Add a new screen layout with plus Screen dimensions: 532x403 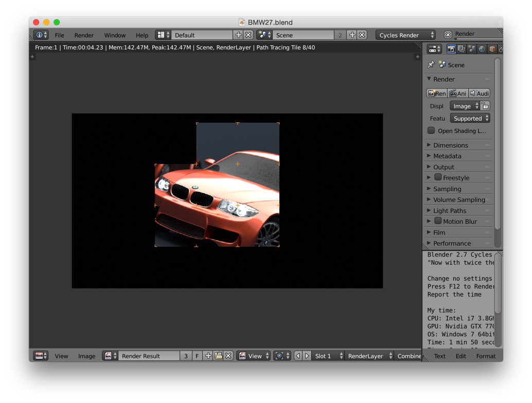point(239,35)
